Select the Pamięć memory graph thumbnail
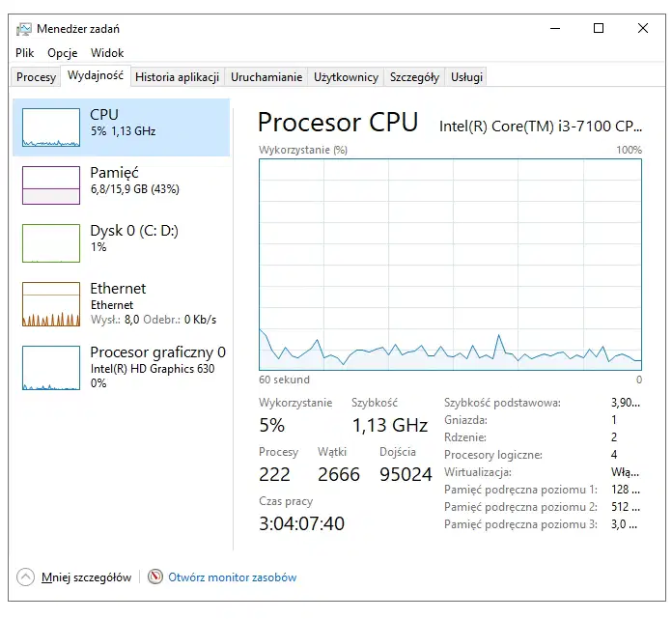The width and height of the screenshot is (672, 619). (x=51, y=185)
